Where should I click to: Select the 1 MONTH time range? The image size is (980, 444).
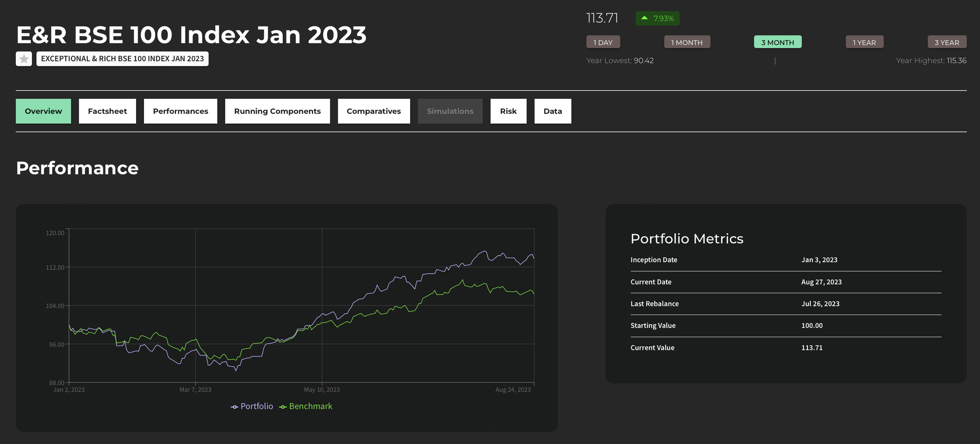pos(687,42)
